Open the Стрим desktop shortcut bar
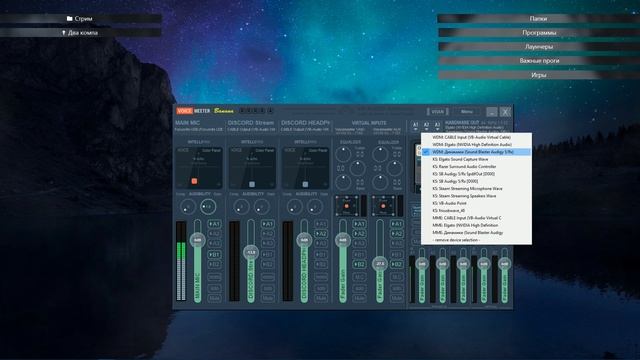The width and height of the screenshot is (640, 360). tap(80, 19)
